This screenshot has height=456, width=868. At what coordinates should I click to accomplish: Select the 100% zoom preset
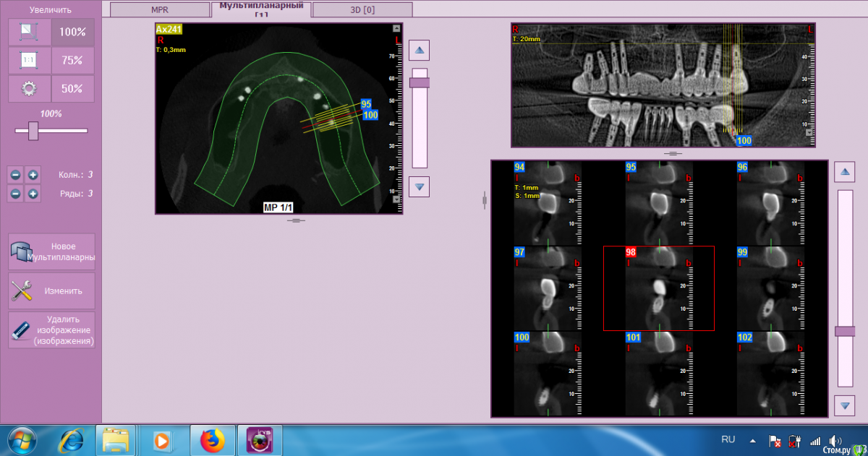coord(72,32)
